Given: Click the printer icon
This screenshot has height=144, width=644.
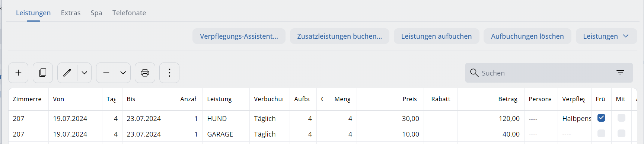Looking at the screenshot, I should (145, 73).
